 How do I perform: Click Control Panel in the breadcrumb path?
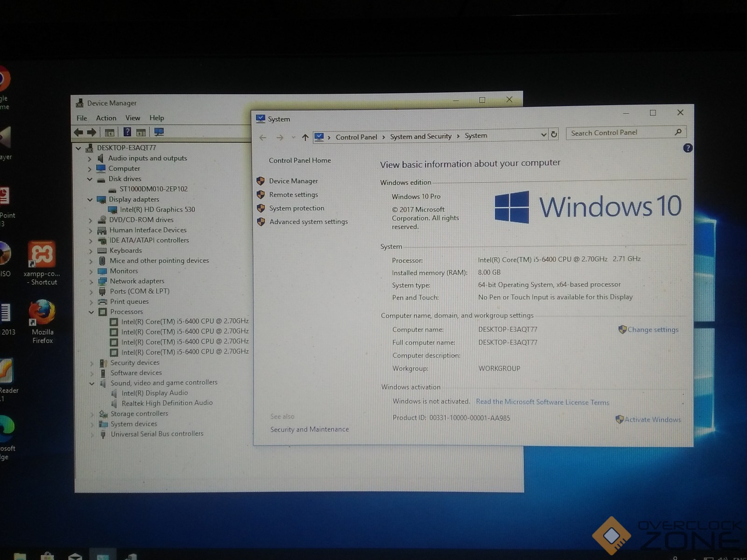pos(356,137)
